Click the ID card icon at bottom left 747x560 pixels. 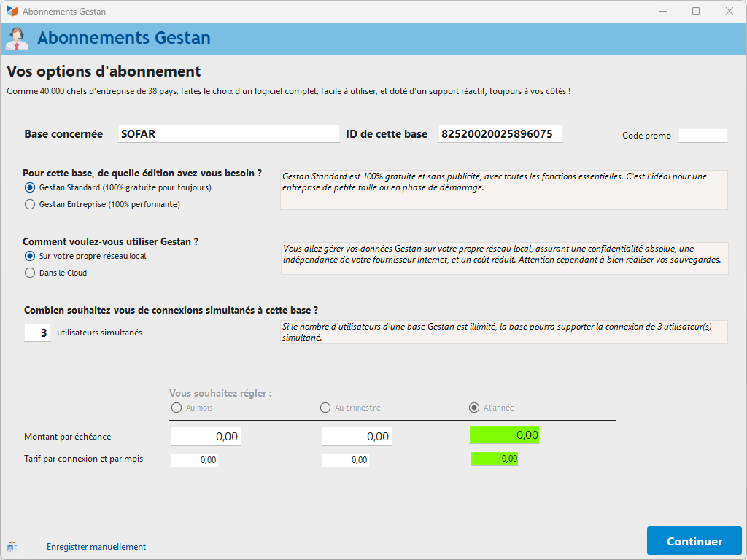(12, 546)
